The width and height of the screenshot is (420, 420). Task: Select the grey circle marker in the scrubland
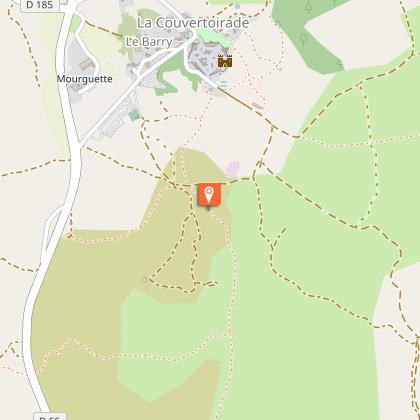point(144,279)
